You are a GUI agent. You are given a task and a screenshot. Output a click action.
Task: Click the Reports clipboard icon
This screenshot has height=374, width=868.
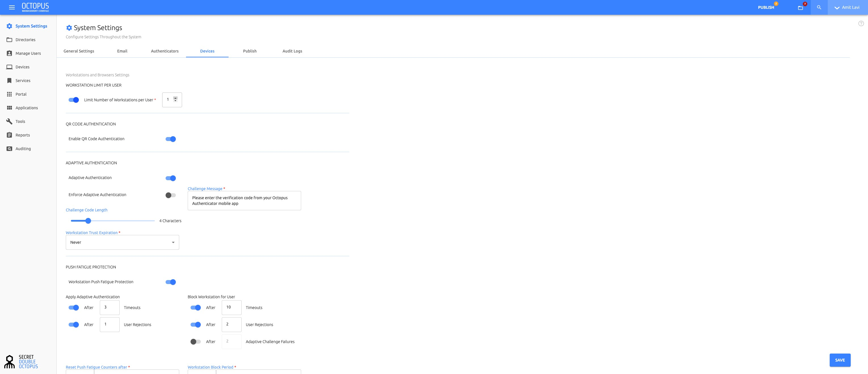tap(9, 135)
